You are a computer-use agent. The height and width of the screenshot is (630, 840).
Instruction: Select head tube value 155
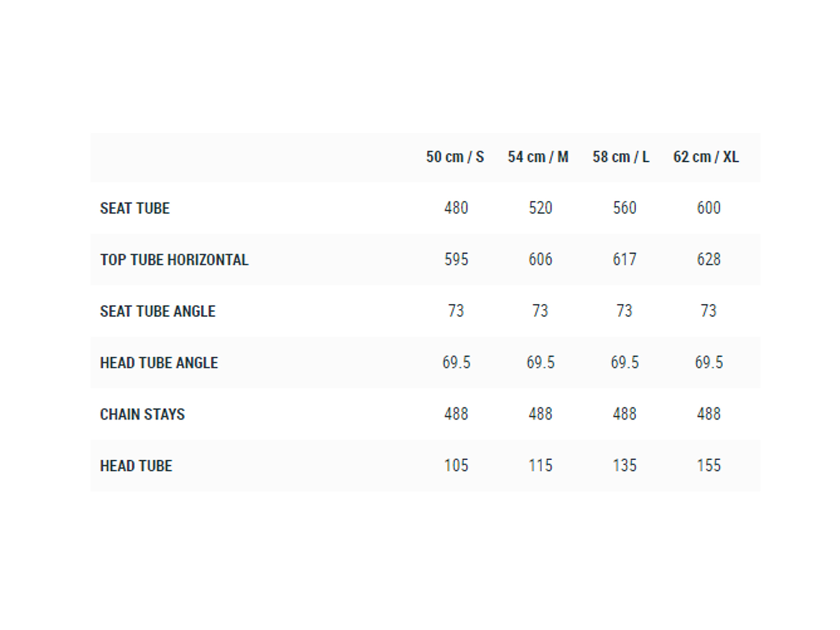click(x=709, y=465)
